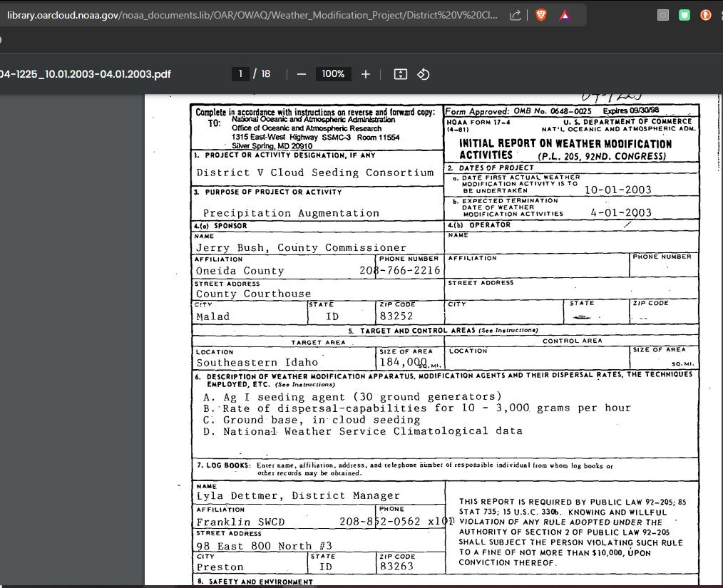Click line 'B. Rate of dispersal-capabilities'
This screenshot has height=588, width=723.
(417, 408)
